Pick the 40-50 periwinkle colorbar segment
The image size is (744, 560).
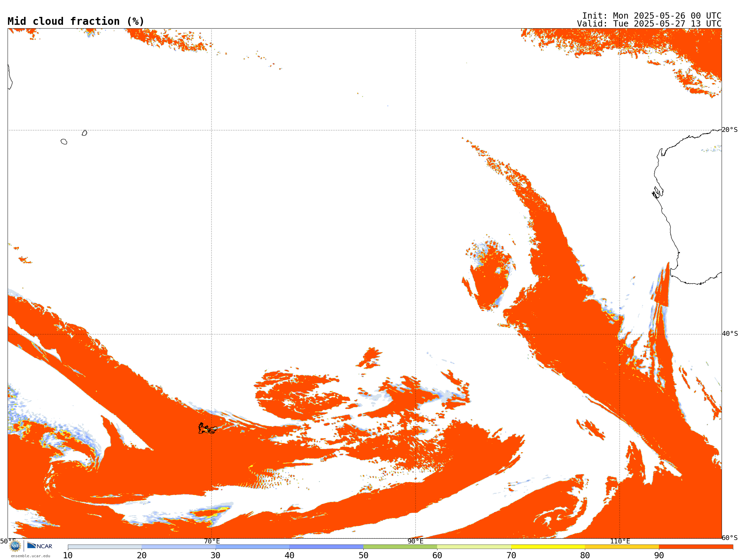tap(326, 547)
